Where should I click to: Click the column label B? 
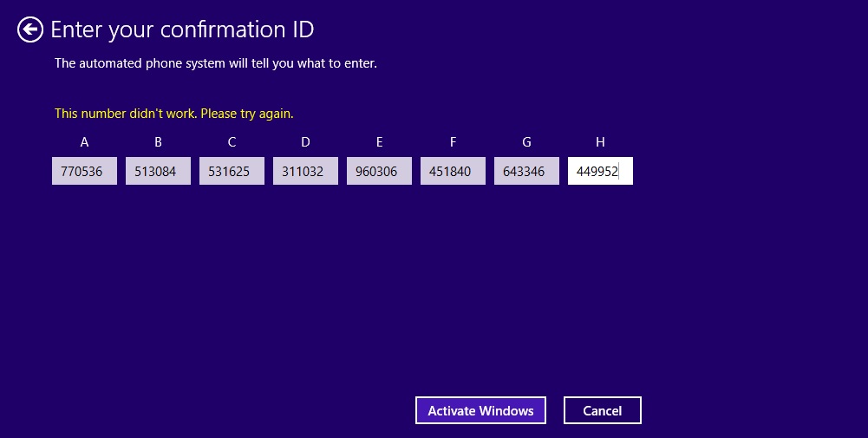(x=158, y=142)
